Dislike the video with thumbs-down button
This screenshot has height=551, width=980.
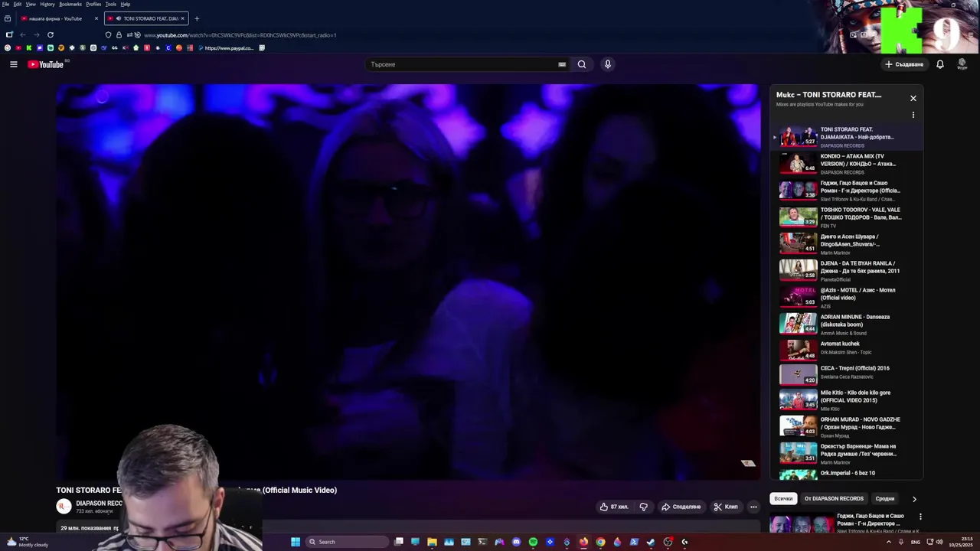pyautogui.click(x=643, y=507)
